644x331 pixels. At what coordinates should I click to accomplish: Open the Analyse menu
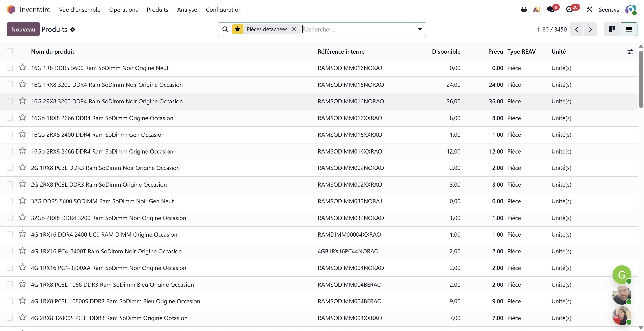[187, 10]
